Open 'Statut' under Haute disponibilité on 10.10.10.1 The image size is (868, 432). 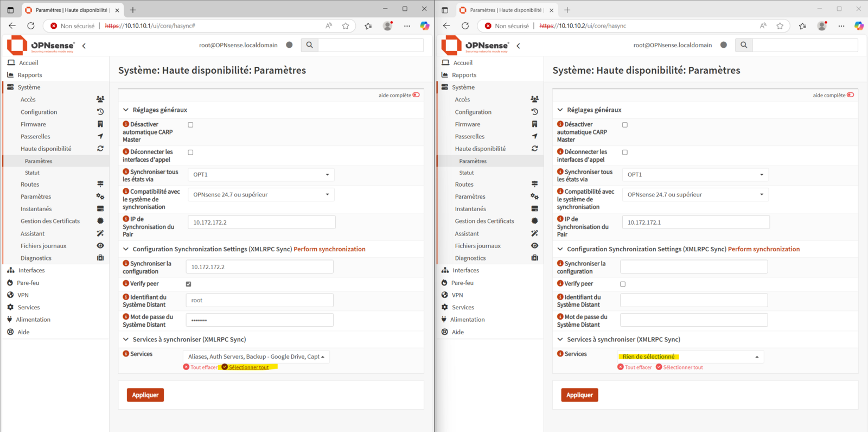[x=32, y=173]
